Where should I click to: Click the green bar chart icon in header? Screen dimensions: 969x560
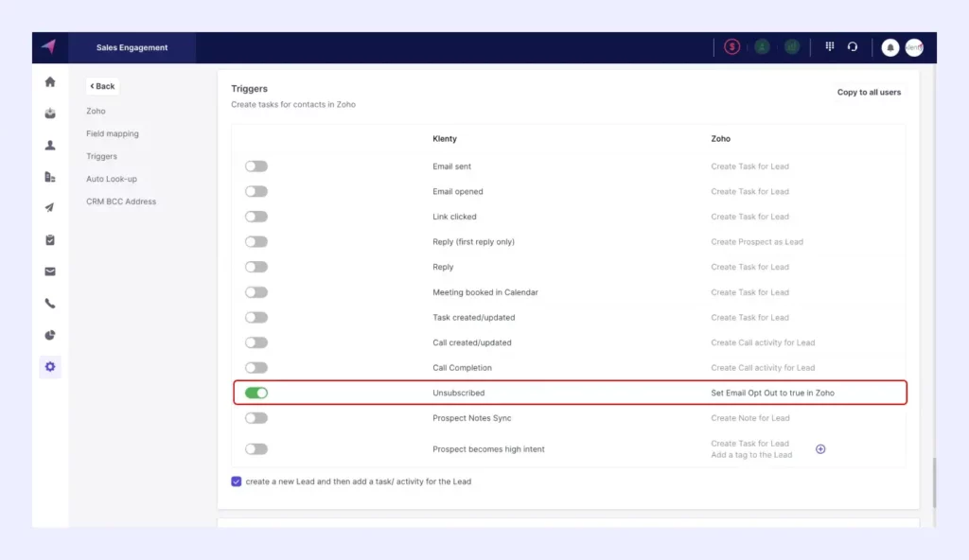tap(792, 47)
